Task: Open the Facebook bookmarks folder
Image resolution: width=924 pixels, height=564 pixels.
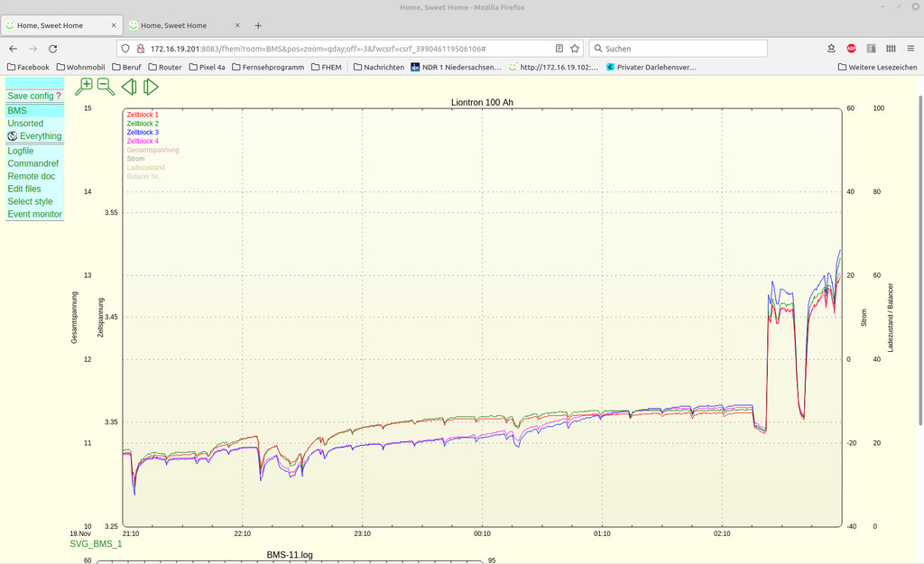Action: tap(28, 67)
